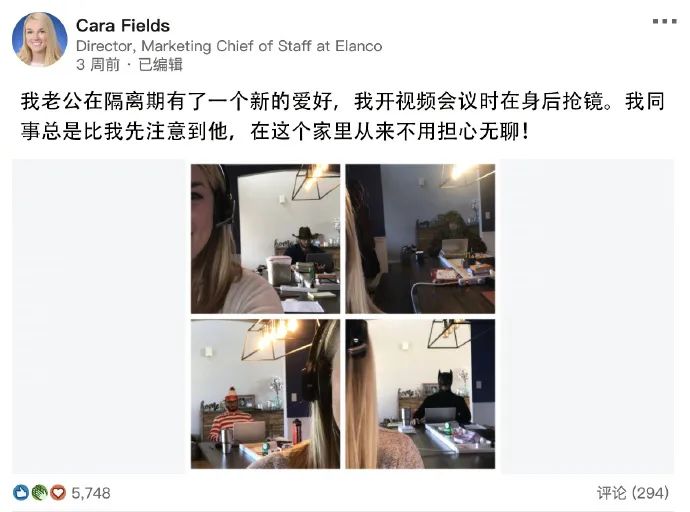Click the blank gray area right of the photos
690x512 pixels.
point(587,316)
